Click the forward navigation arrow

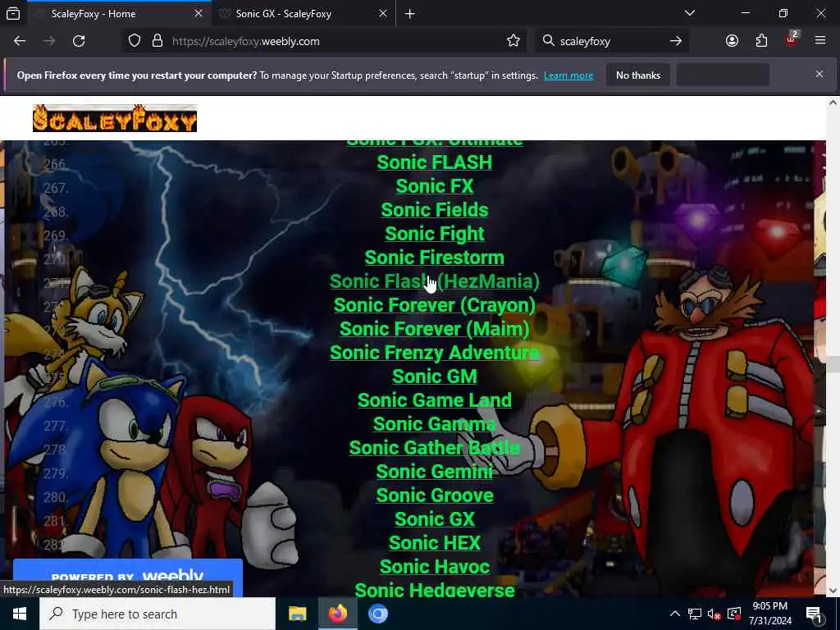[49, 41]
